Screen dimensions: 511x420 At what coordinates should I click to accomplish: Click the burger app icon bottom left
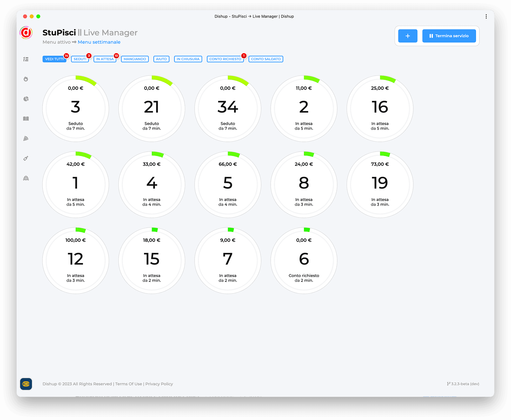point(26,384)
